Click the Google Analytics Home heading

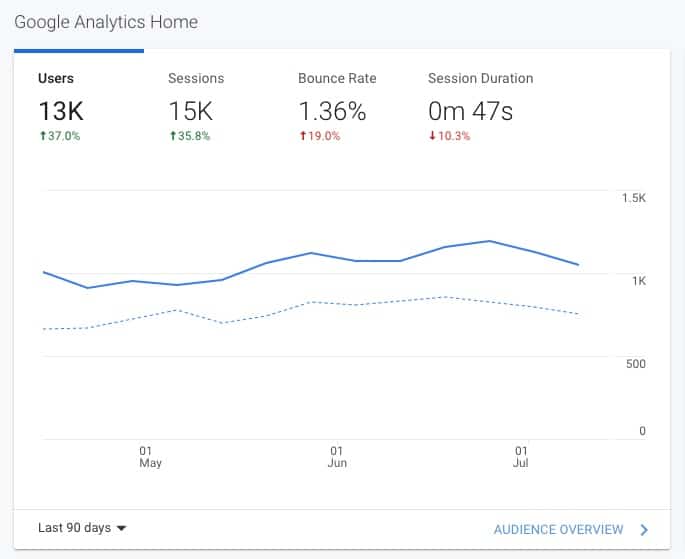[106, 22]
